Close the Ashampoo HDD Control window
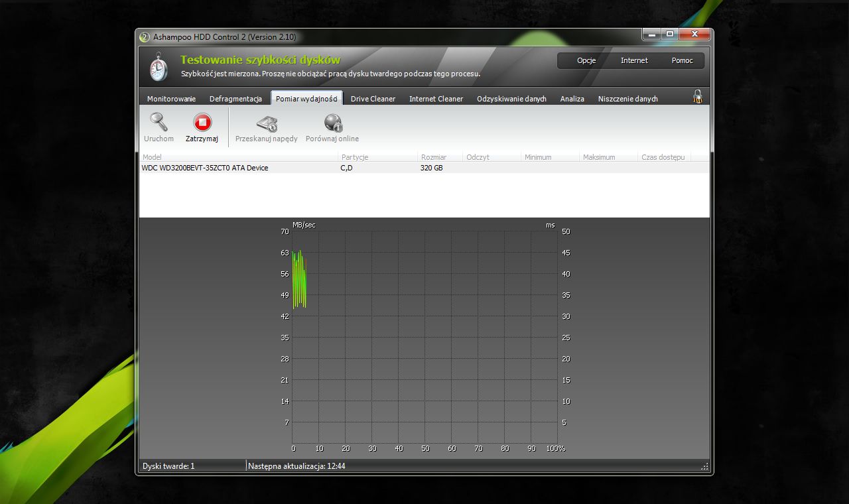 pyautogui.click(x=694, y=34)
